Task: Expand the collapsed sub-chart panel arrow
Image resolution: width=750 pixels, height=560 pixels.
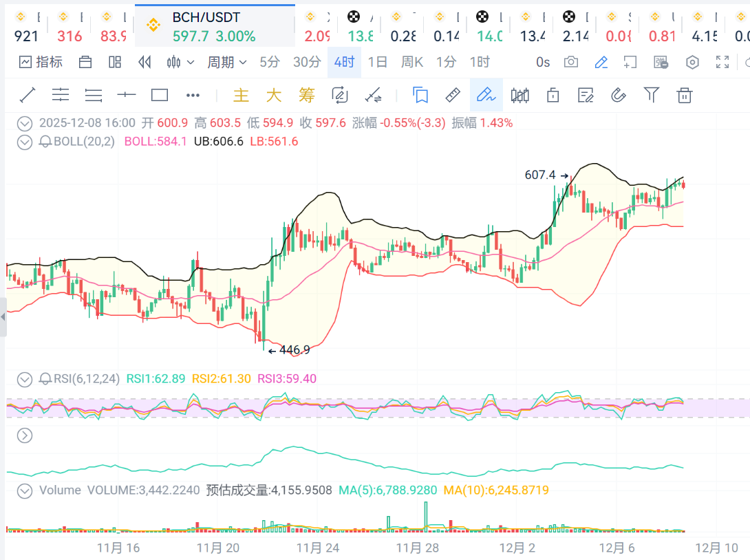Action: coord(25,435)
